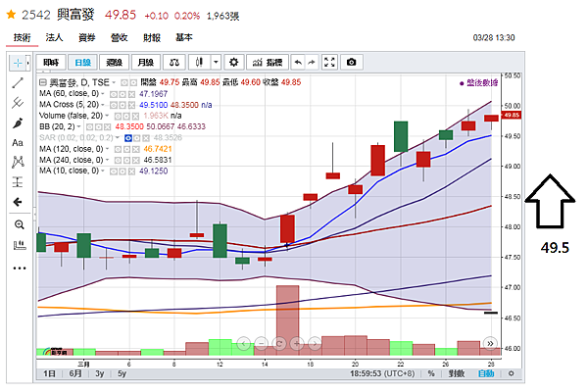The width and height of the screenshot is (588, 392).
Task: Zoom in with the circular plus button
Action: (x=297, y=343)
